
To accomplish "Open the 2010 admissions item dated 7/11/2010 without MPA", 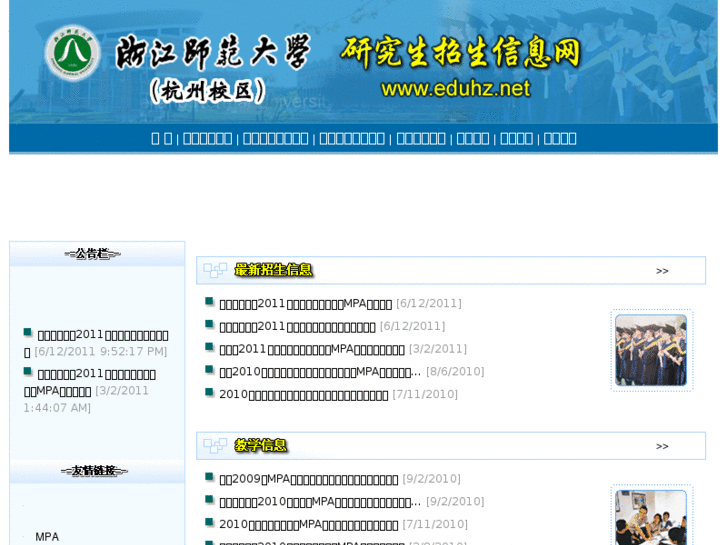I will coord(304,395).
